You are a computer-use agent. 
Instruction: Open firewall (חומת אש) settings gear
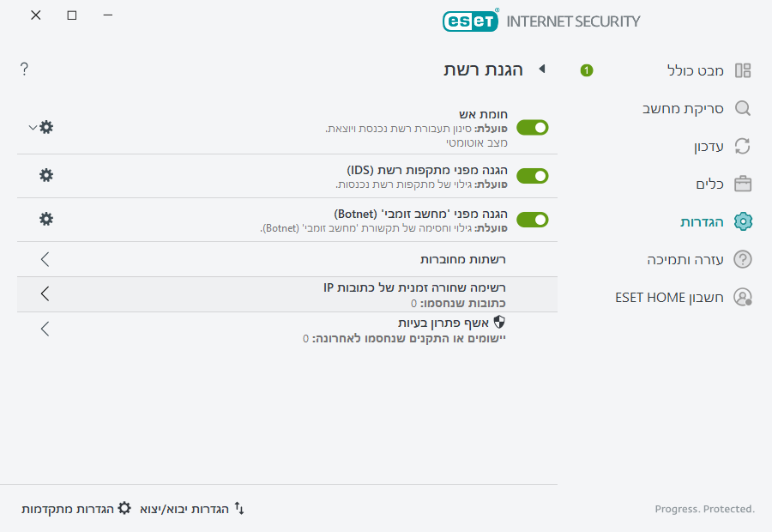[45, 127]
